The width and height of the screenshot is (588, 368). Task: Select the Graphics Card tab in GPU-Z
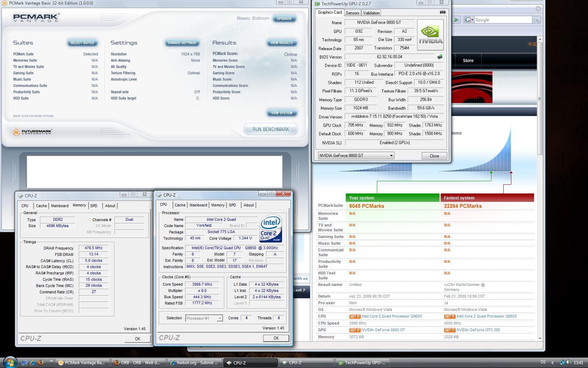coord(330,12)
